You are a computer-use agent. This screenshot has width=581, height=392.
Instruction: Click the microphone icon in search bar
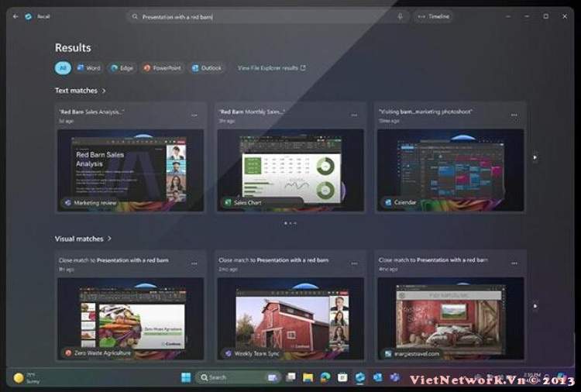click(401, 16)
